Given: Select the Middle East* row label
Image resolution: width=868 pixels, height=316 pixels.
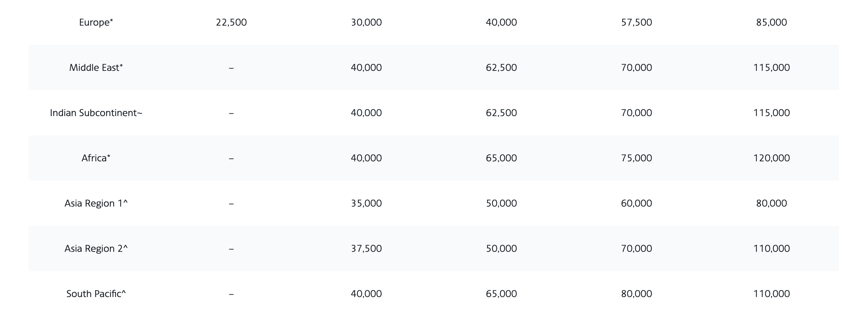Looking at the screenshot, I should pos(96,68).
